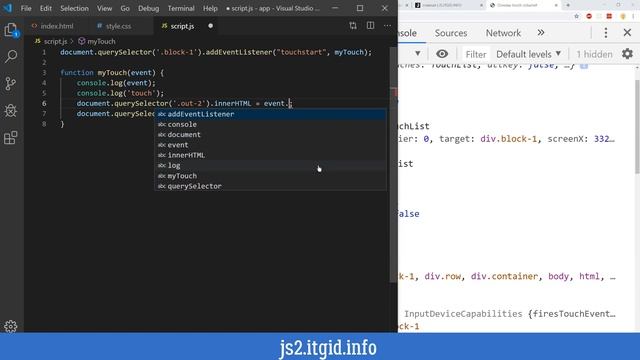640x360 pixels.
Task: Click line number 3 in the editor gutter
Action: (x=44, y=73)
